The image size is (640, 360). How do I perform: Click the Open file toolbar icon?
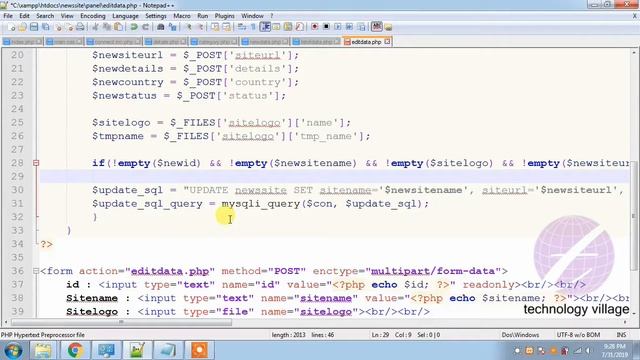click(22, 27)
